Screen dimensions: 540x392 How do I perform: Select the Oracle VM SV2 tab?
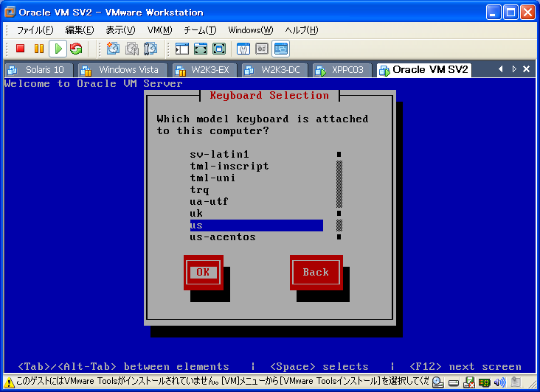(424, 70)
